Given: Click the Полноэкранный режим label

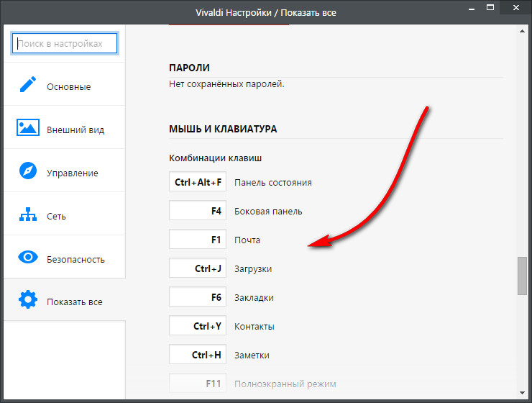Looking at the screenshot, I should [x=285, y=384].
